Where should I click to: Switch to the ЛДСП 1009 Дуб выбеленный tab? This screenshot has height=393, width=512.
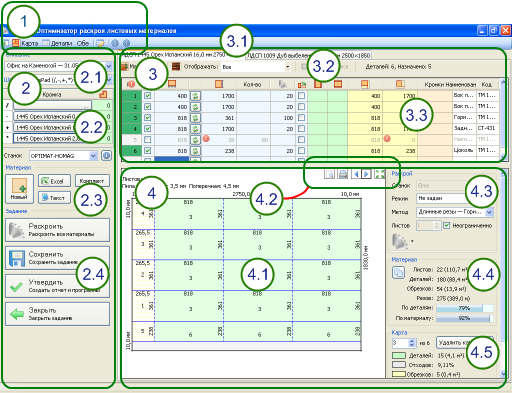tap(308, 55)
